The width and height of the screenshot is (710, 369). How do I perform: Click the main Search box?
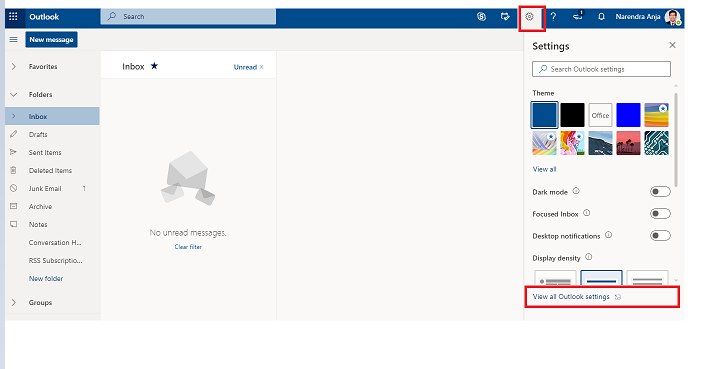pos(188,16)
